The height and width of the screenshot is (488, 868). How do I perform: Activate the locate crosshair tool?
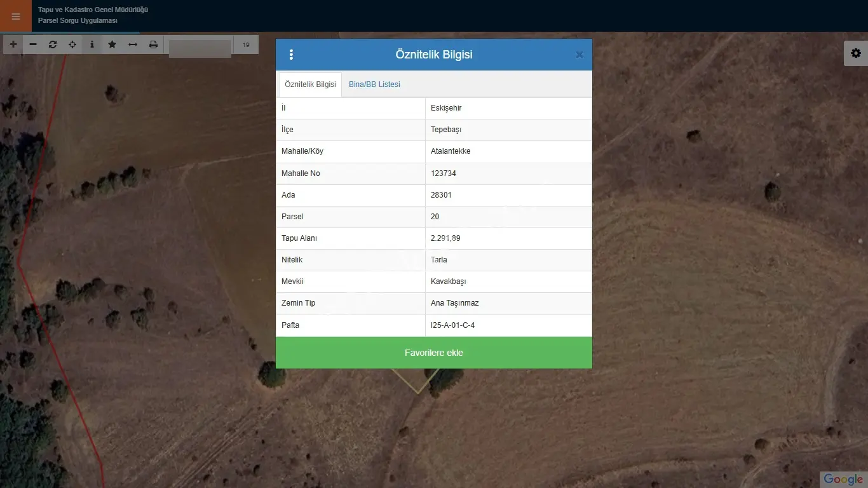point(72,44)
